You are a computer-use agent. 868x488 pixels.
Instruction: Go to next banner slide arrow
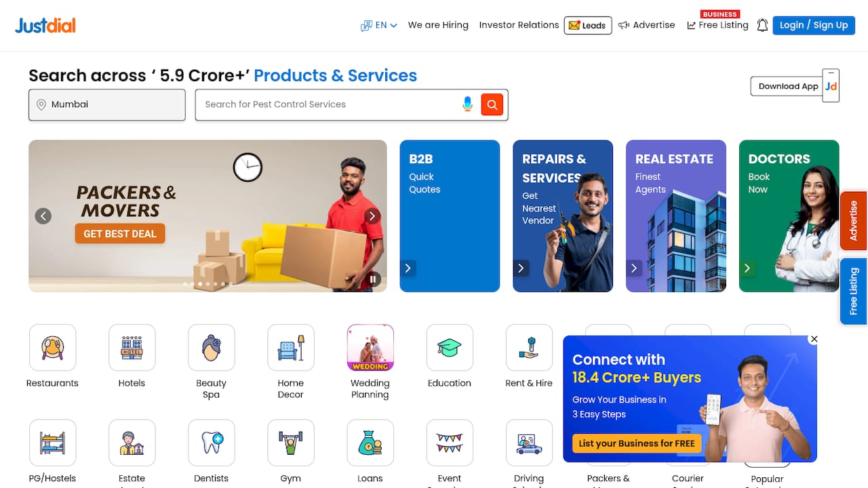372,216
